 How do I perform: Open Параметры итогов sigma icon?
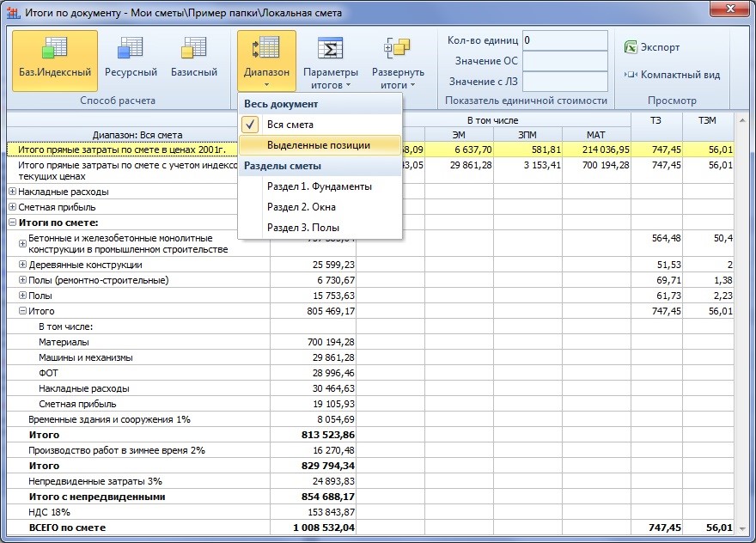330,49
